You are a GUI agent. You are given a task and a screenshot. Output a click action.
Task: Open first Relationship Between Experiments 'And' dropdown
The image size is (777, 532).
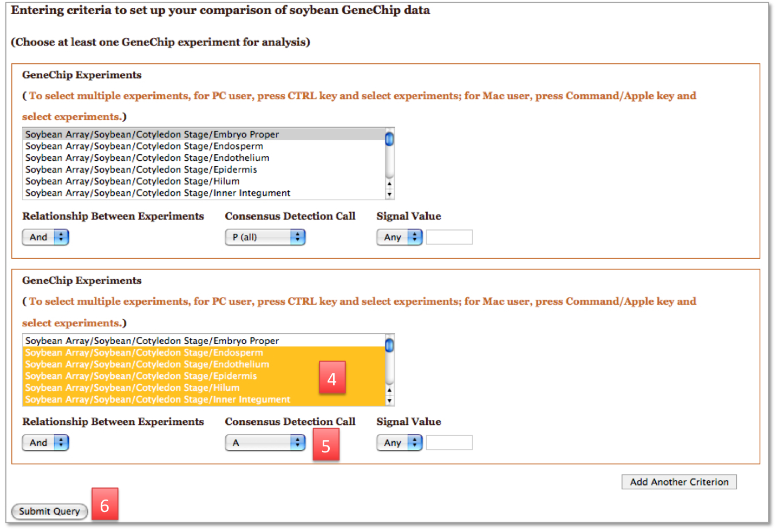tap(45, 237)
